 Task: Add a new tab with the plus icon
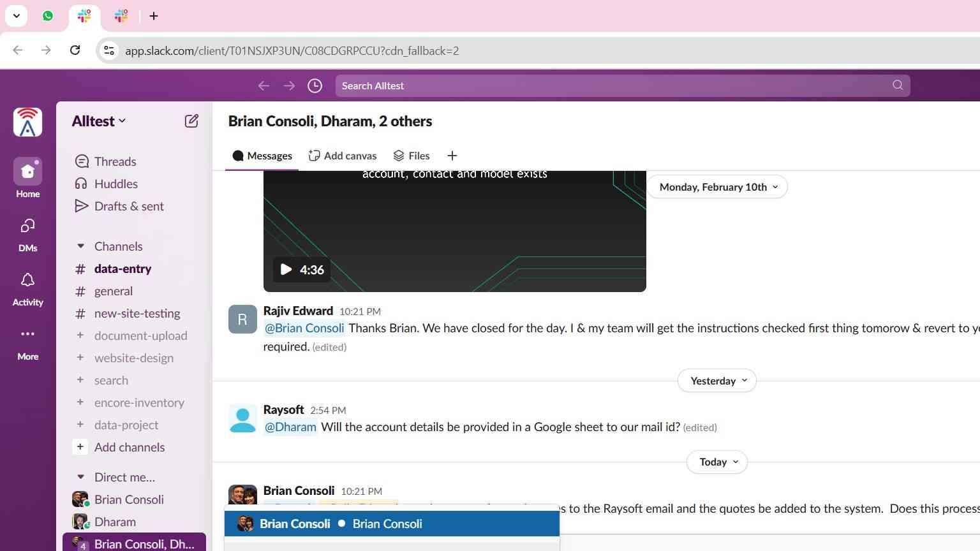[452, 156]
